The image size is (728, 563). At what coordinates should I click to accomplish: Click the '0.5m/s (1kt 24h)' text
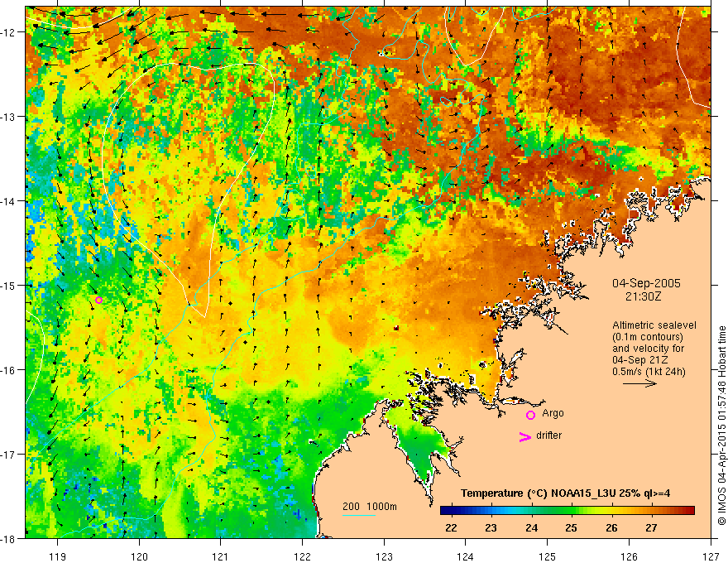649,371
